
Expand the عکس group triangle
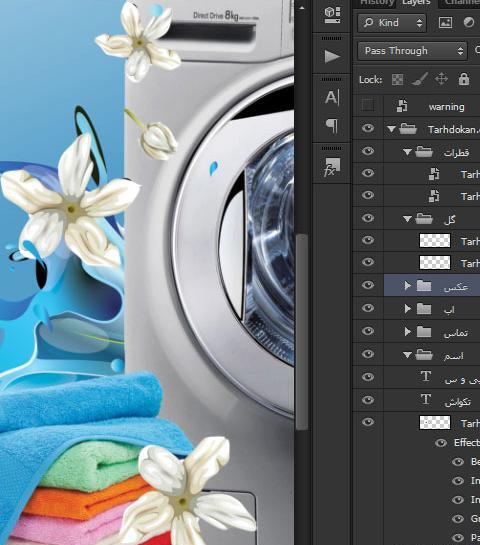[407, 286]
